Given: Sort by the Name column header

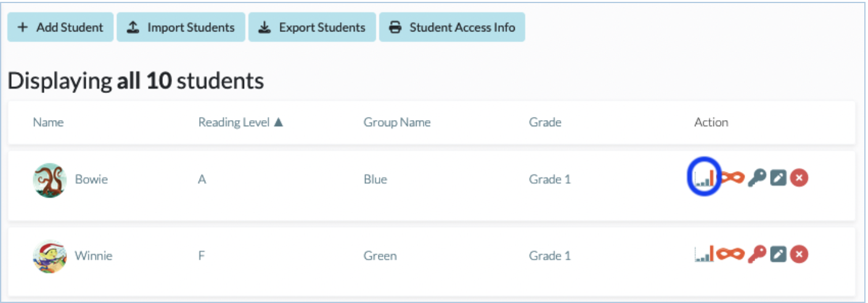Looking at the screenshot, I should tap(48, 122).
